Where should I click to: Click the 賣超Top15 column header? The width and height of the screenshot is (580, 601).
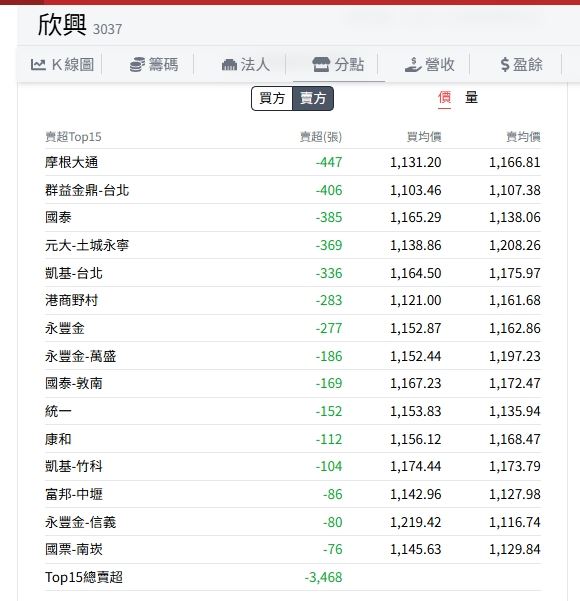click(x=73, y=137)
